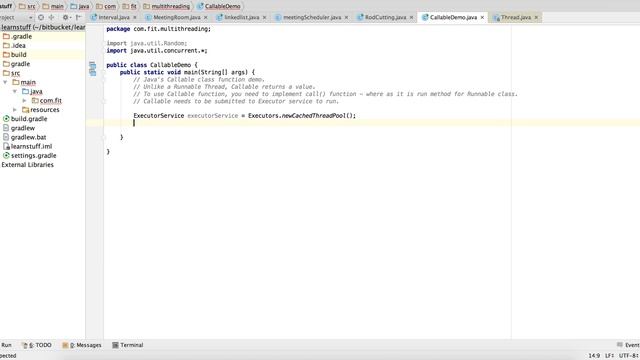Click the executorService variable in code
This screenshot has width=640, height=360.
(213, 116)
